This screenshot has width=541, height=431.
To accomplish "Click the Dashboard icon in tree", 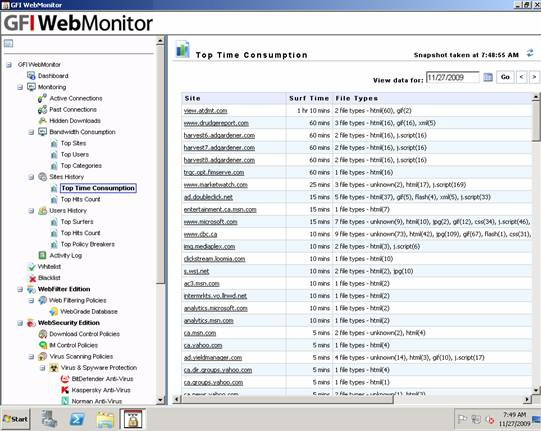I will point(31,76).
